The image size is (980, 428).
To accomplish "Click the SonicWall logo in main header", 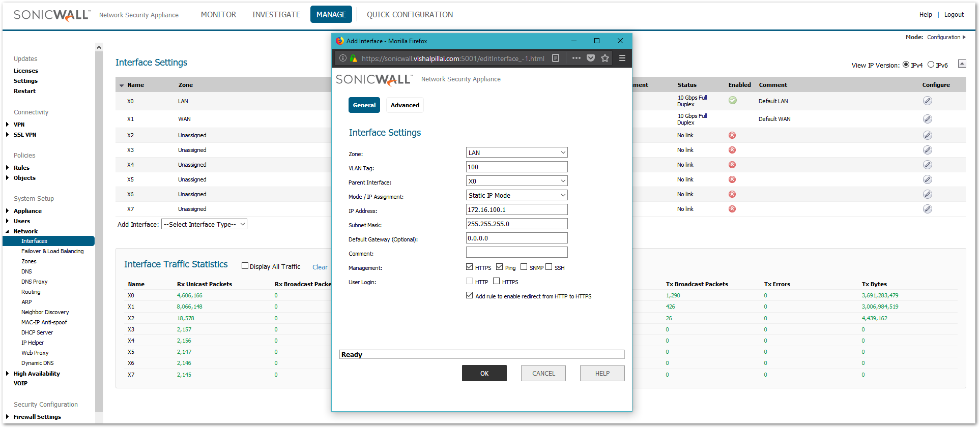I will pos(52,15).
